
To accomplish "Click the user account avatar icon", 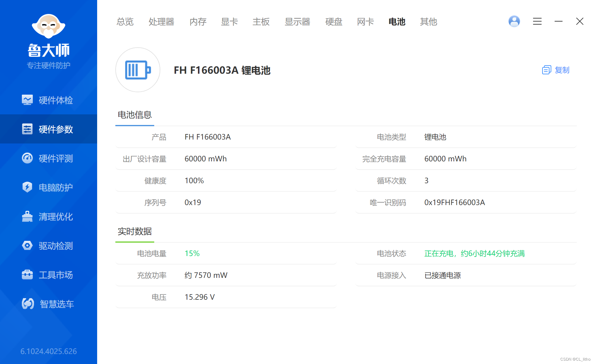I will (x=514, y=22).
